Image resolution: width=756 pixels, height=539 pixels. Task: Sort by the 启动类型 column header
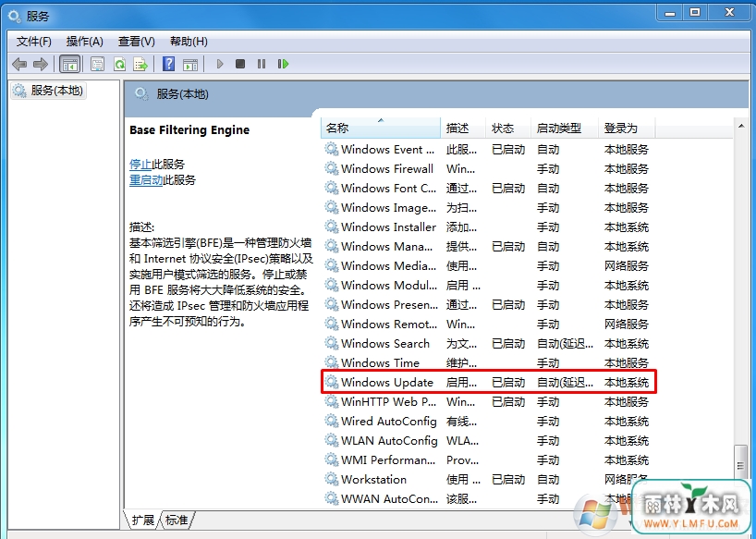click(565, 129)
